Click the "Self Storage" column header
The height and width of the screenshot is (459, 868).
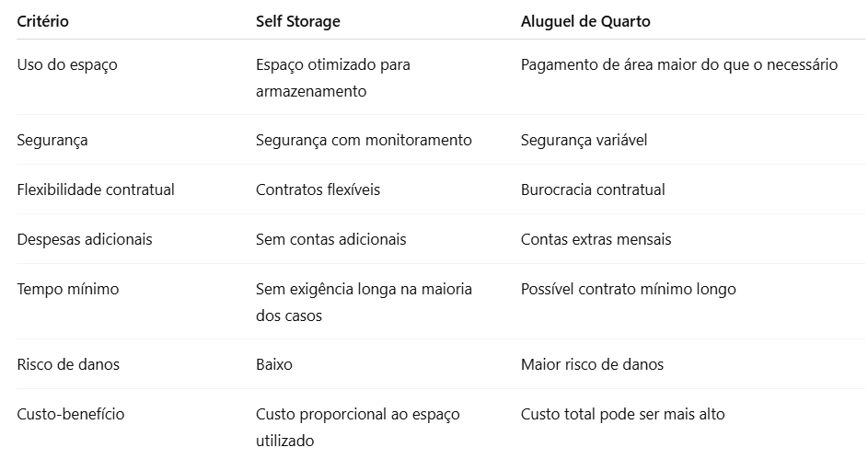[x=296, y=21]
